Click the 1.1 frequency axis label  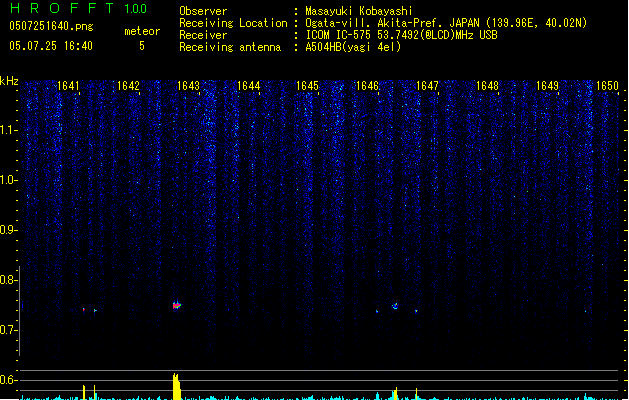pos(8,130)
